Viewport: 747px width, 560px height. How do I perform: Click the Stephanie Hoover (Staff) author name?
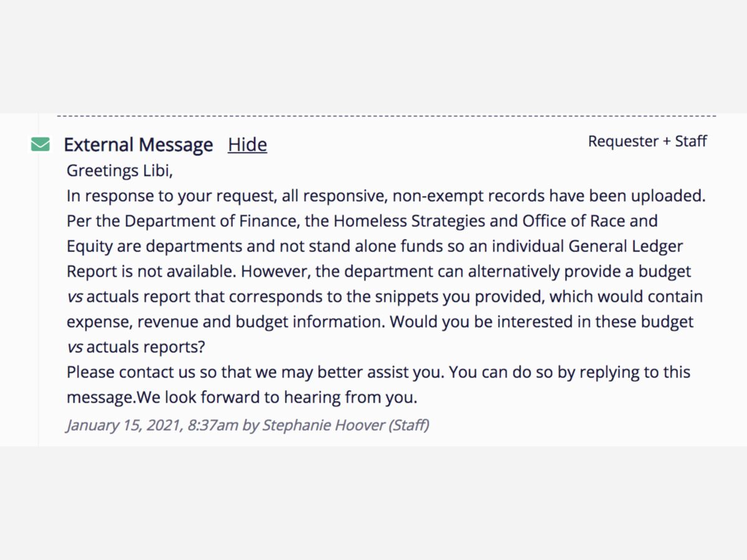point(345,425)
